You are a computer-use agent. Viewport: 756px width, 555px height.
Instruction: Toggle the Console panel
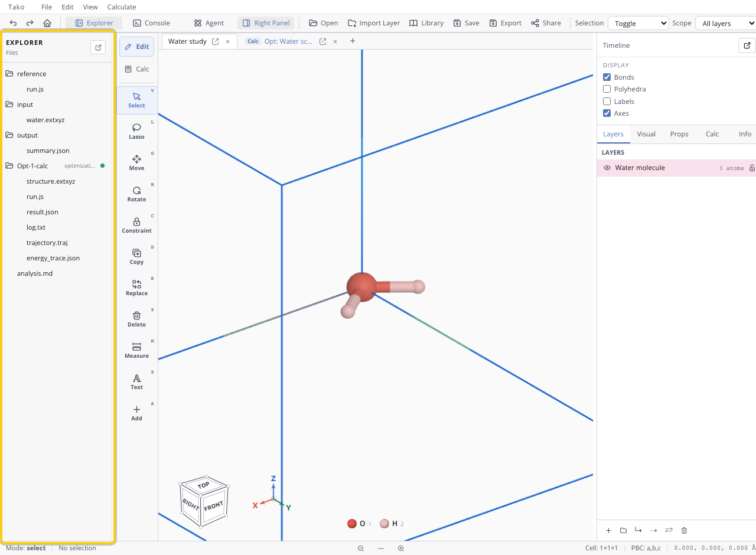(x=151, y=23)
